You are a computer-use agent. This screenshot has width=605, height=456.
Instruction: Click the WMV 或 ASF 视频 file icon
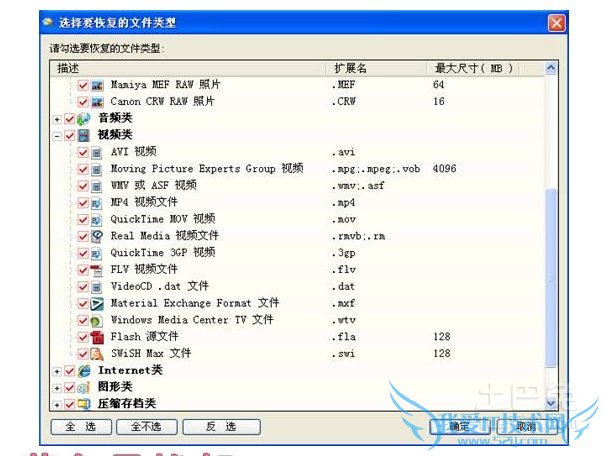(96, 186)
